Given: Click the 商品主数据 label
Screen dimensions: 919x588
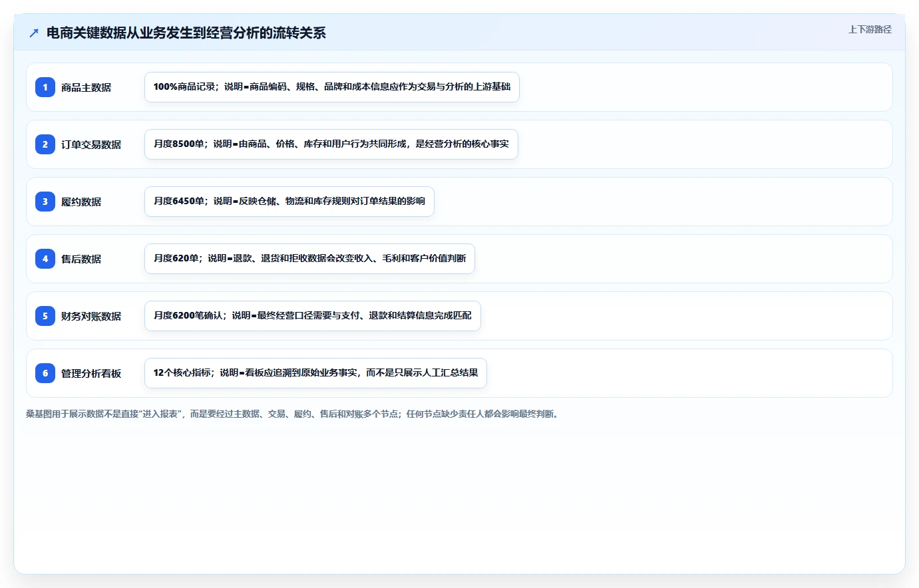Looking at the screenshot, I should coord(86,87).
